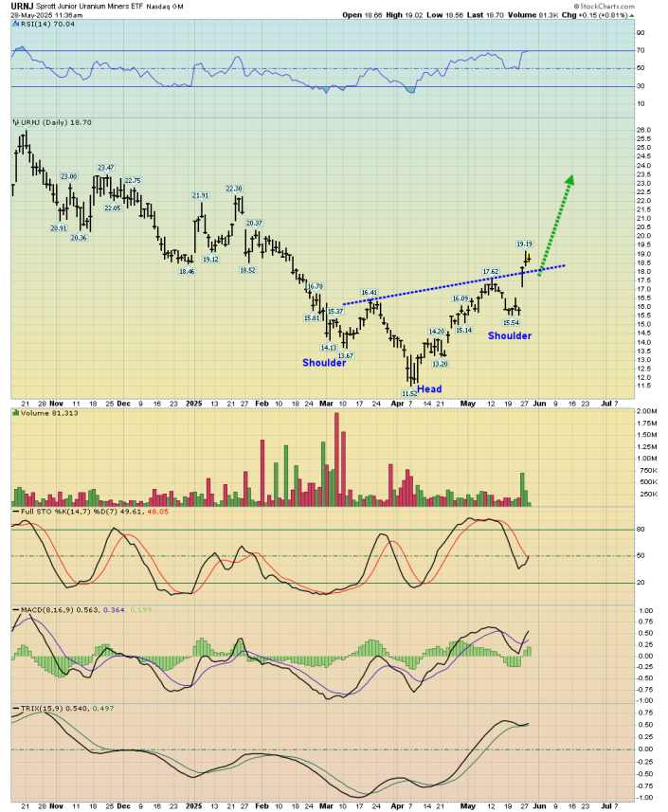Select the Sprott Junior Uranium Miners ETF name

coord(90,7)
